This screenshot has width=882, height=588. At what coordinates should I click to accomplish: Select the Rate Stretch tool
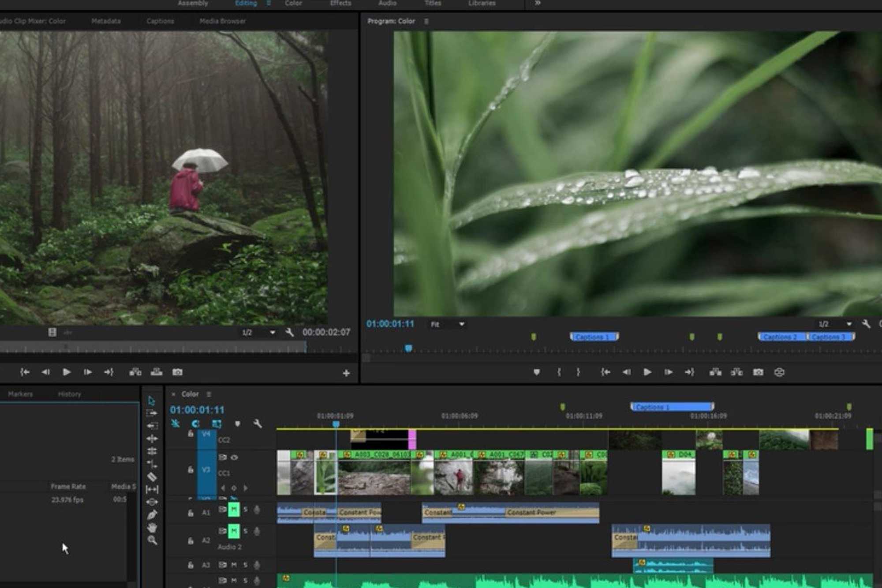point(152,464)
